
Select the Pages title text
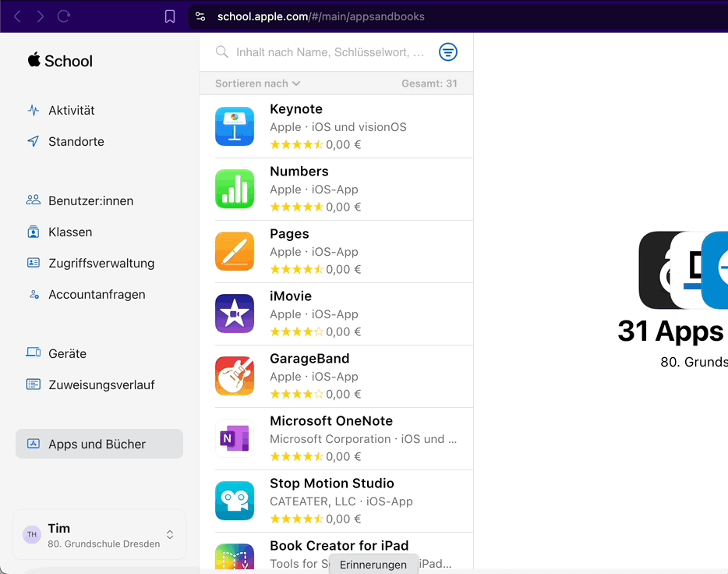pos(289,234)
